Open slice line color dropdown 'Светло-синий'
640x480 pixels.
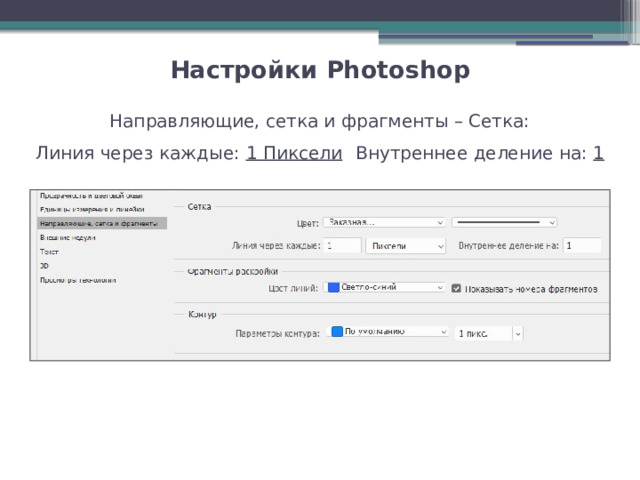pos(384,287)
